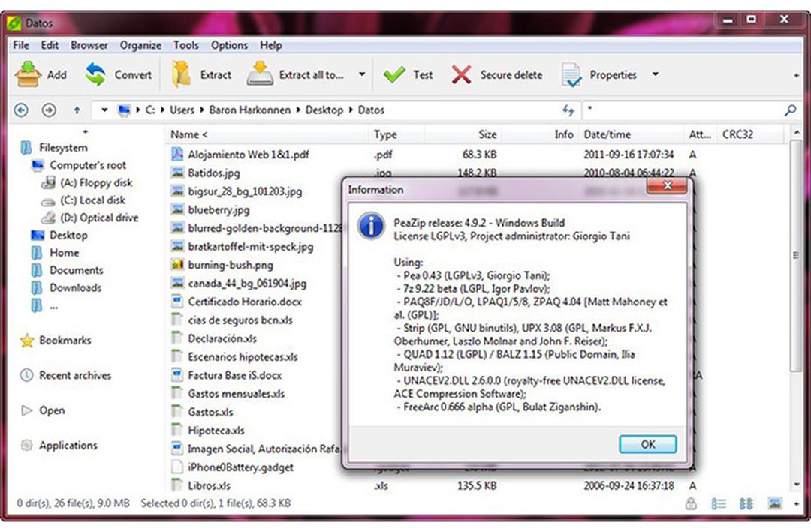The height and width of the screenshot is (532, 811).
Task: Open the Extract all to dropdown arrow
Action: click(362, 74)
